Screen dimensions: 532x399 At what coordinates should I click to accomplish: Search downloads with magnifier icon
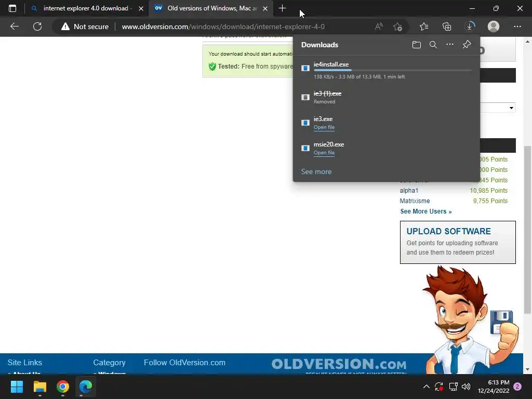[433, 45]
